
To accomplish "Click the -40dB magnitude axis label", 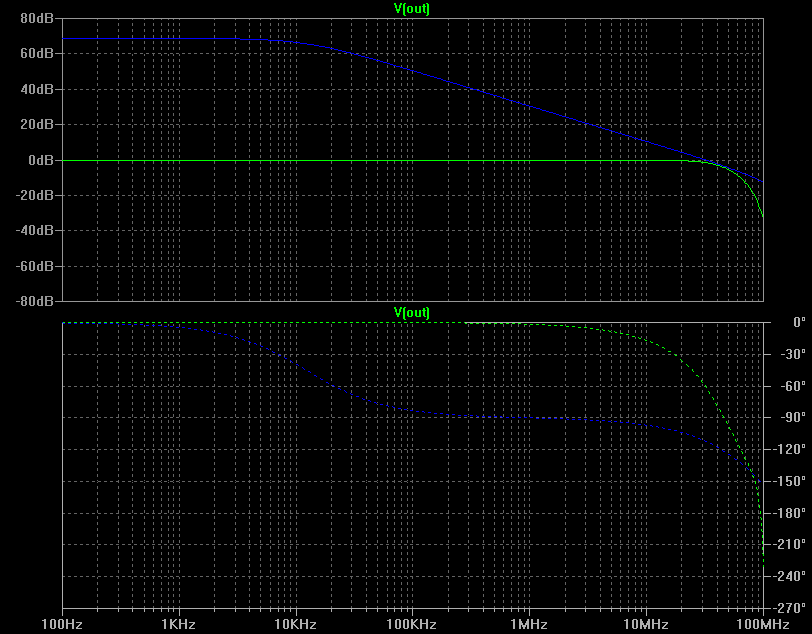I will pos(35,230).
